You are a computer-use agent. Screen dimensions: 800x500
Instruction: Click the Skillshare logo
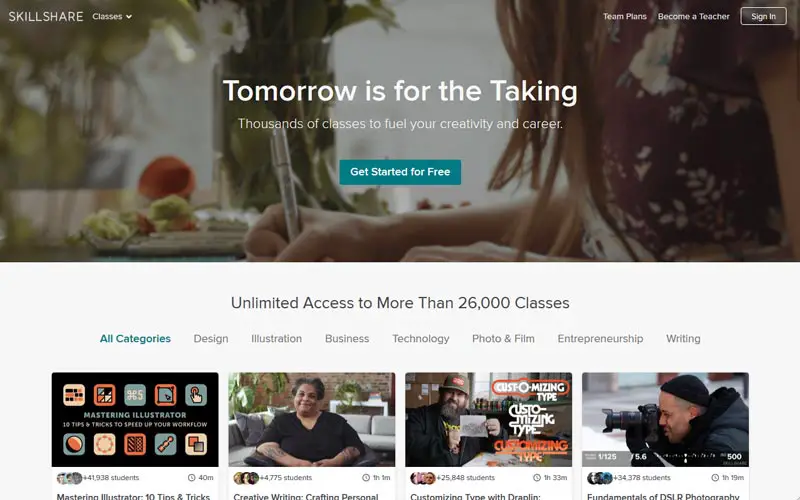pyautogui.click(x=46, y=16)
